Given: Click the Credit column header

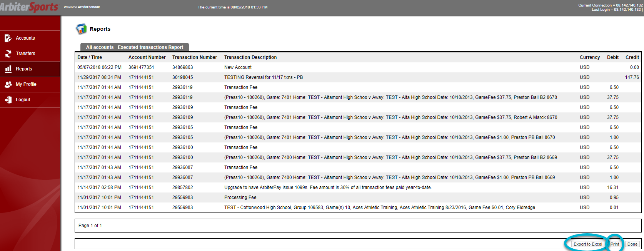Looking at the screenshot, I should click(x=632, y=57).
